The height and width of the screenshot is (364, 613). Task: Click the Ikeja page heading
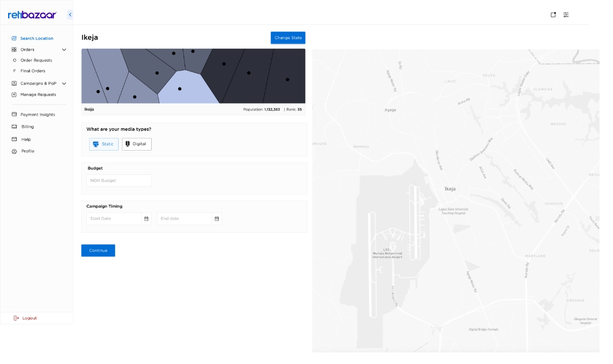(x=90, y=38)
